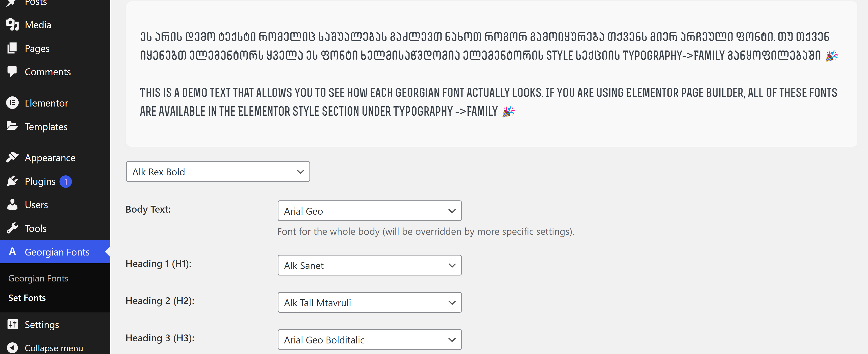Viewport: 868px width, 354px height.
Task: Expand the Heading 1 font dropdown
Action: click(x=369, y=265)
